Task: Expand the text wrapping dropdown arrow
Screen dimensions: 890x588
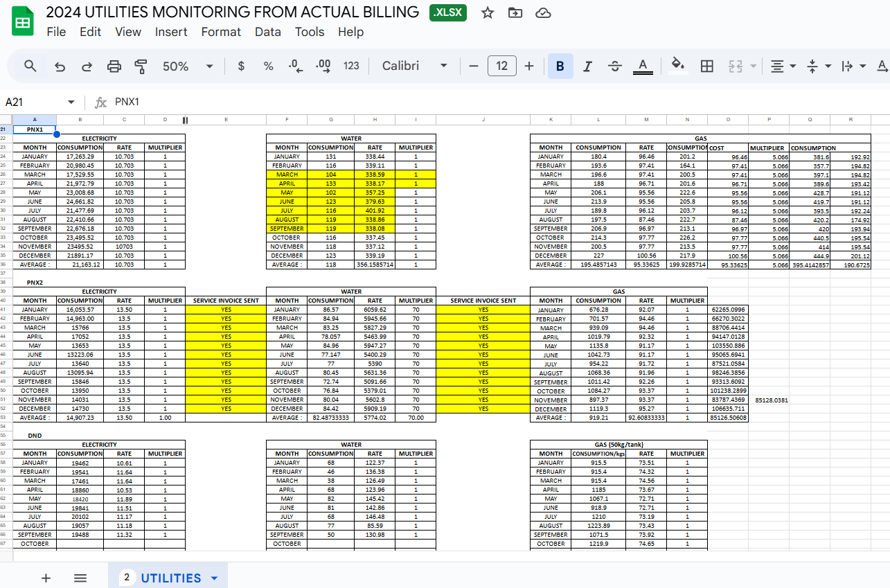Action: click(863, 66)
